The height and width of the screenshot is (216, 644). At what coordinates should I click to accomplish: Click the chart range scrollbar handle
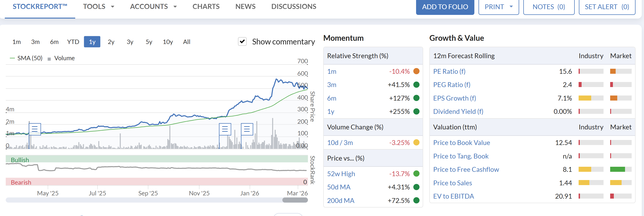point(295,200)
